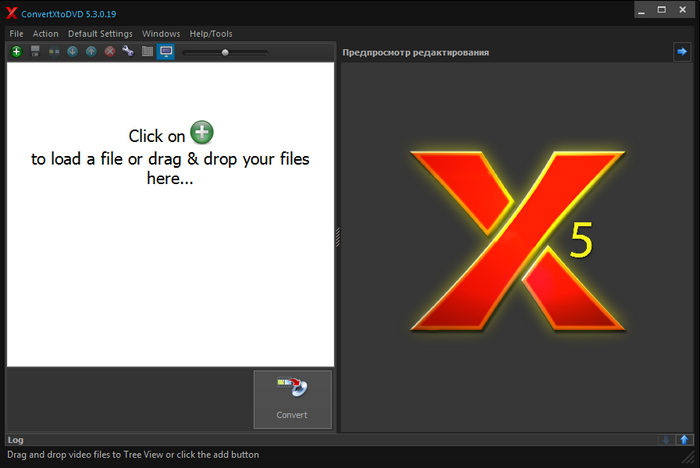
Task: Click the move up arrow icon
Action: (x=91, y=52)
